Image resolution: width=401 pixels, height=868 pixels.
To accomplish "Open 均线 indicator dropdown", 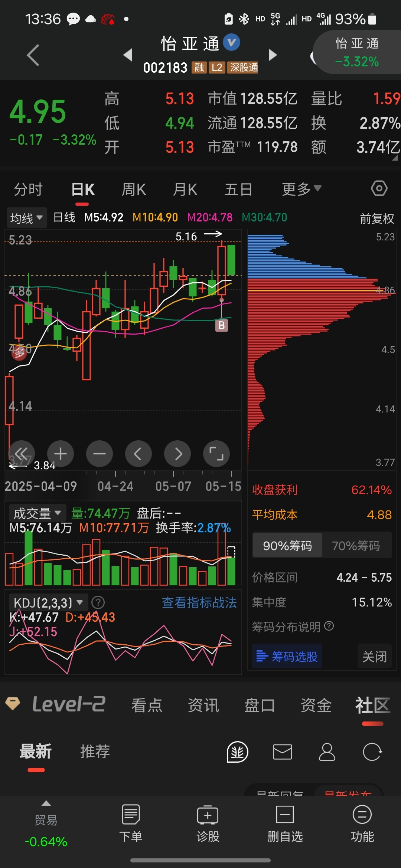I will 27,218.
